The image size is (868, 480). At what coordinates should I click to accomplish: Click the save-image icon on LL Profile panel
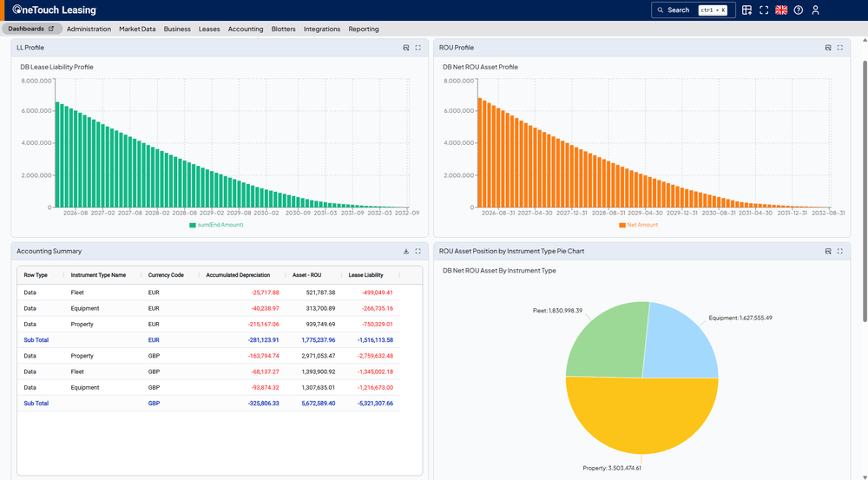click(405, 48)
